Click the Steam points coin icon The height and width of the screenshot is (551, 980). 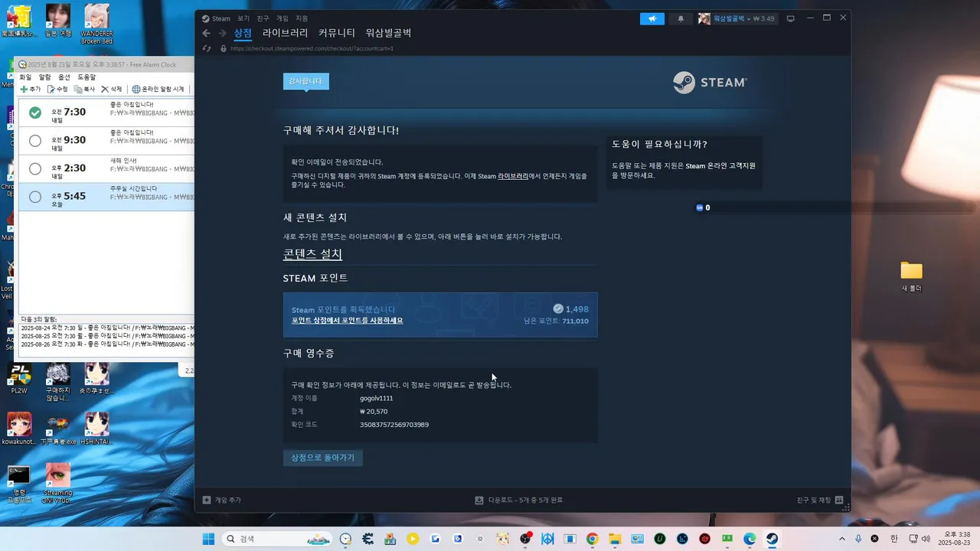click(x=558, y=309)
